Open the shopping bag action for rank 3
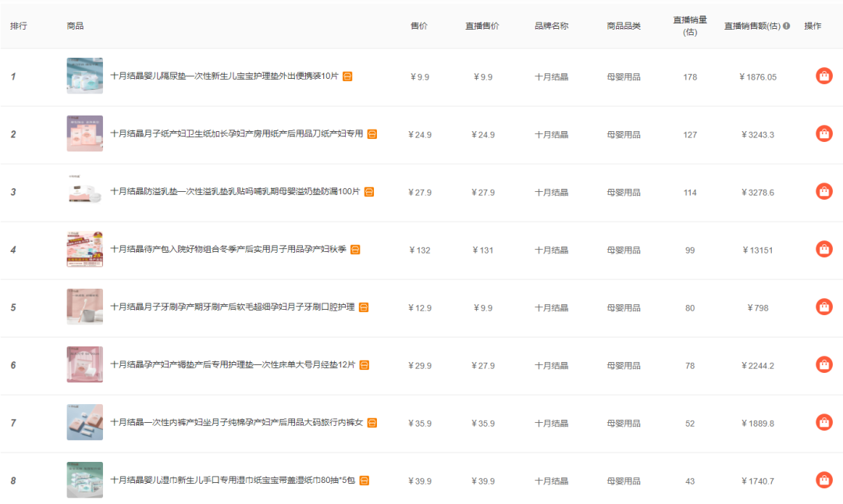Image resolution: width=843 pixels, height=504 pixels. [x=823, y=191]
